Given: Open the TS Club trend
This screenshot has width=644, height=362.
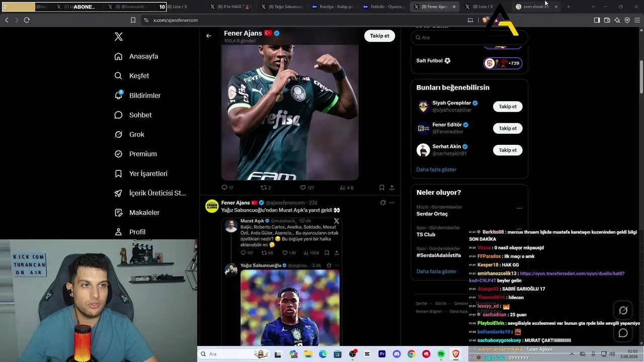Looking at the screenshot, I should (426, 235).
